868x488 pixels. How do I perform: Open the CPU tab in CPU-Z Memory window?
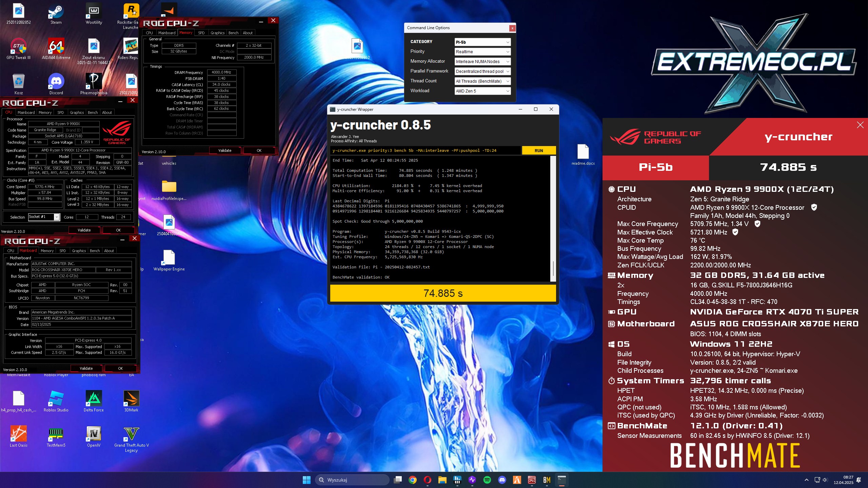coord(149,33)
